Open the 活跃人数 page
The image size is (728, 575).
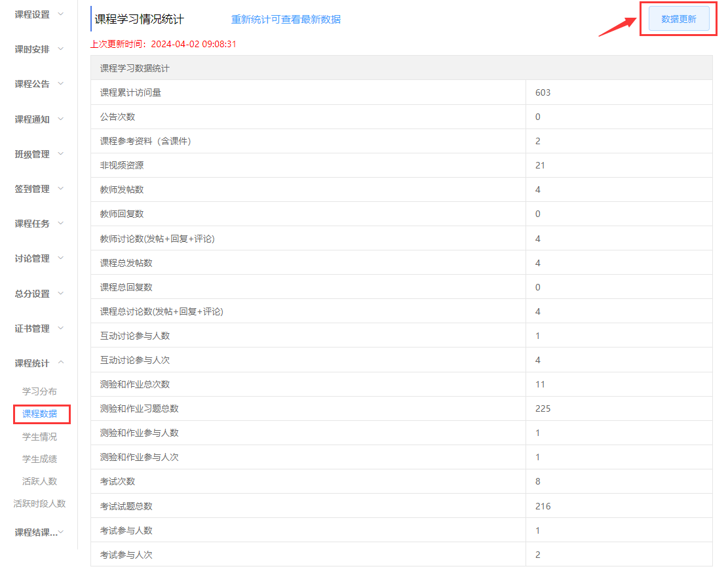coord(39,481)
